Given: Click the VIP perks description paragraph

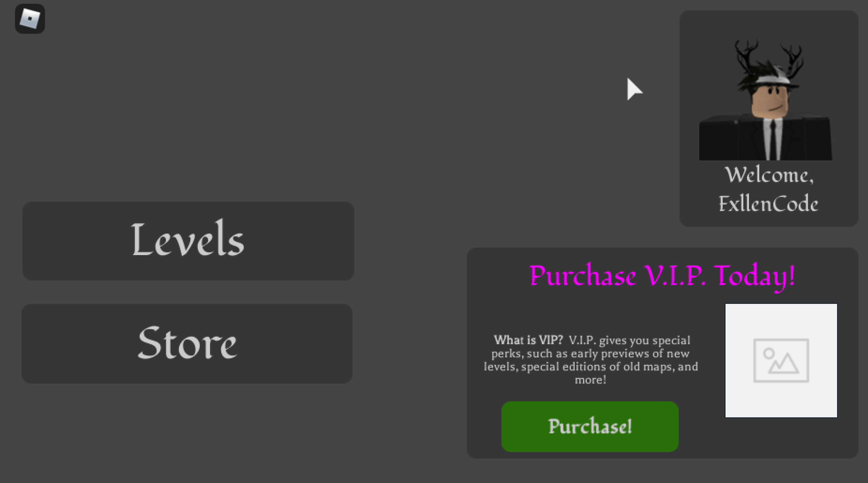Looking at the screenshot, I should coord(591,360).
